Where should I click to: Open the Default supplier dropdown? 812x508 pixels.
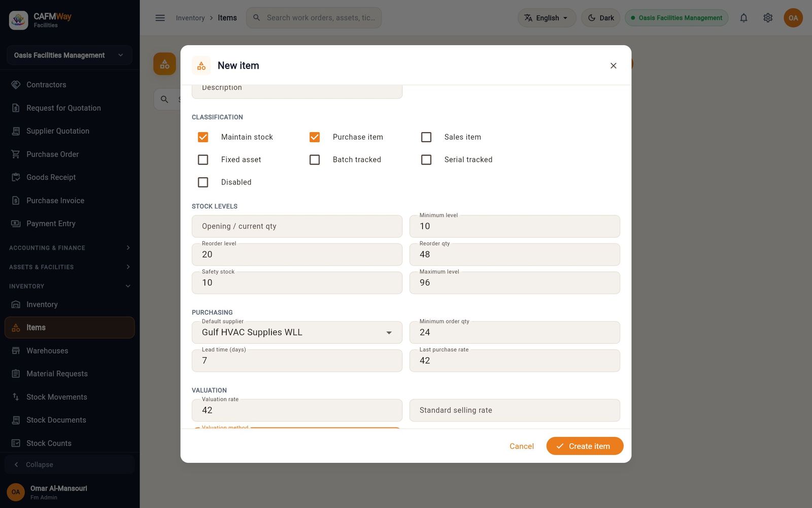click(297, 332)
